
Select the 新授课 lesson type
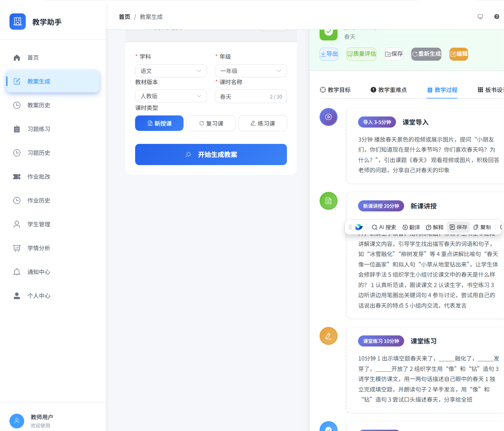(x=159, y=123)
